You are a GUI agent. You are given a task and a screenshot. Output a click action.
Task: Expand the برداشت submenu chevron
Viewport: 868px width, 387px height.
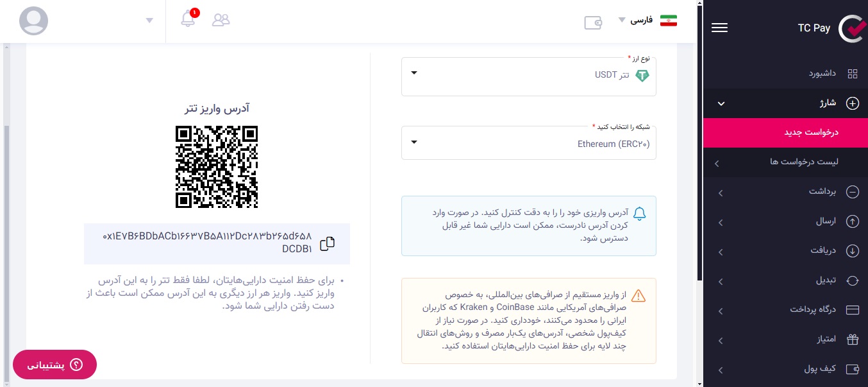tap(721, 193)
